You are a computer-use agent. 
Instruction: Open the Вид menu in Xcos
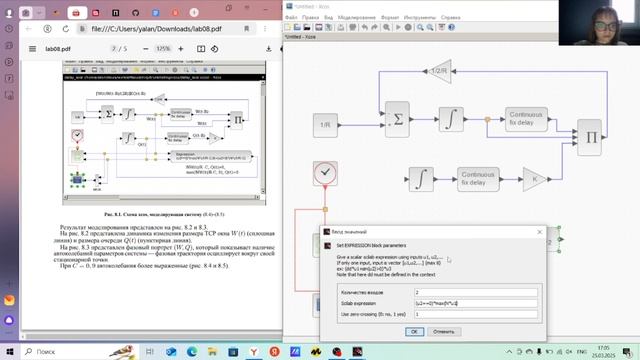click(329, 18)
